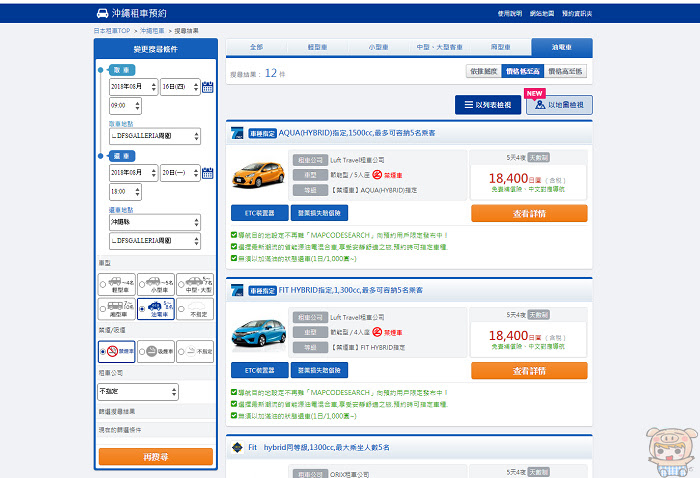
Task: Switch to the 油電車 tab
Action: click(x=562, y=47)
